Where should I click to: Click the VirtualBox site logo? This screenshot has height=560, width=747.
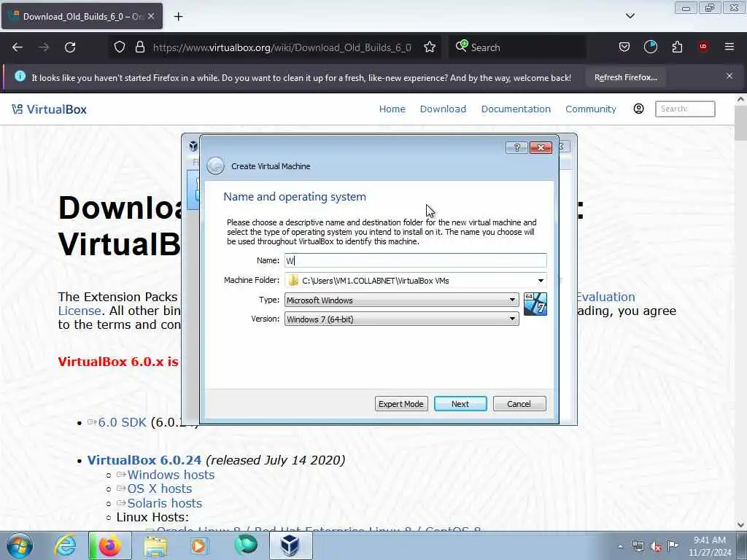click(49, 109)
